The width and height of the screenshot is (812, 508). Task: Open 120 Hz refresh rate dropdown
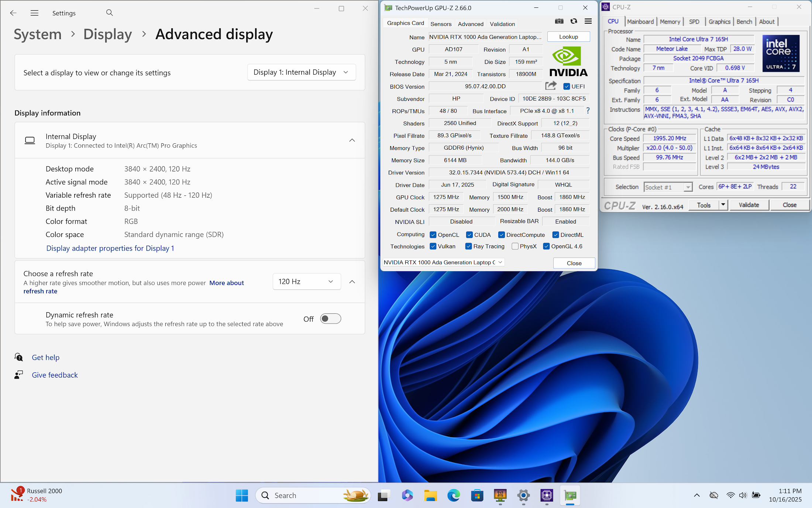[306, 282]
